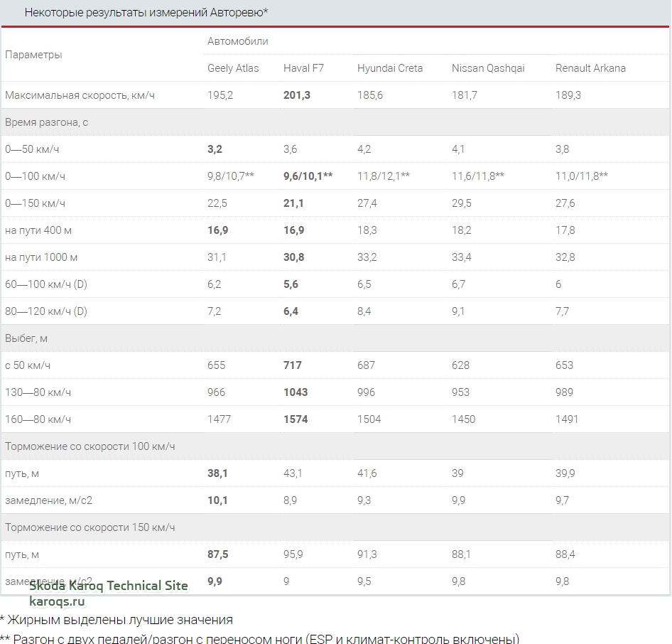Click the value '43,1'
This screenshot has width=672, height=644.
(x=293, y=473)
